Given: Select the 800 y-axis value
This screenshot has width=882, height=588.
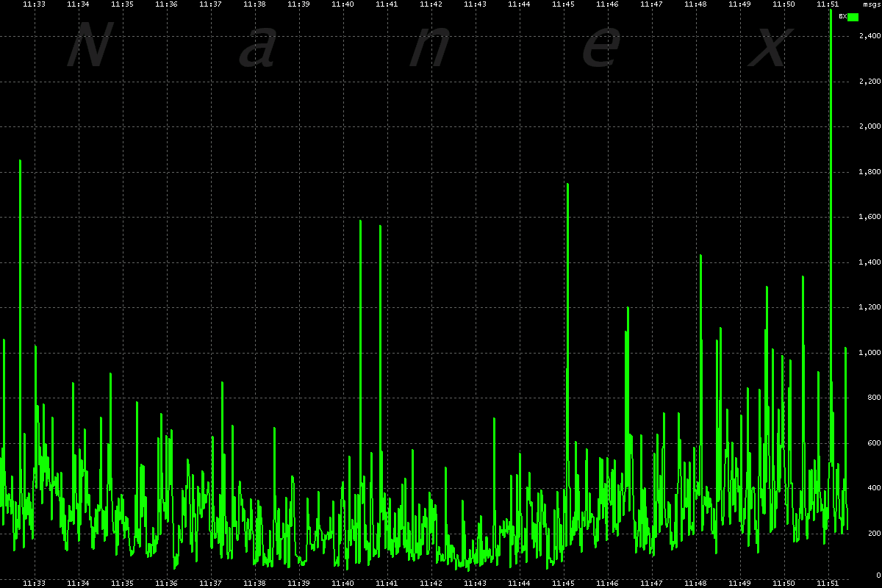Looking at the screenshot, I should (873, 398).
